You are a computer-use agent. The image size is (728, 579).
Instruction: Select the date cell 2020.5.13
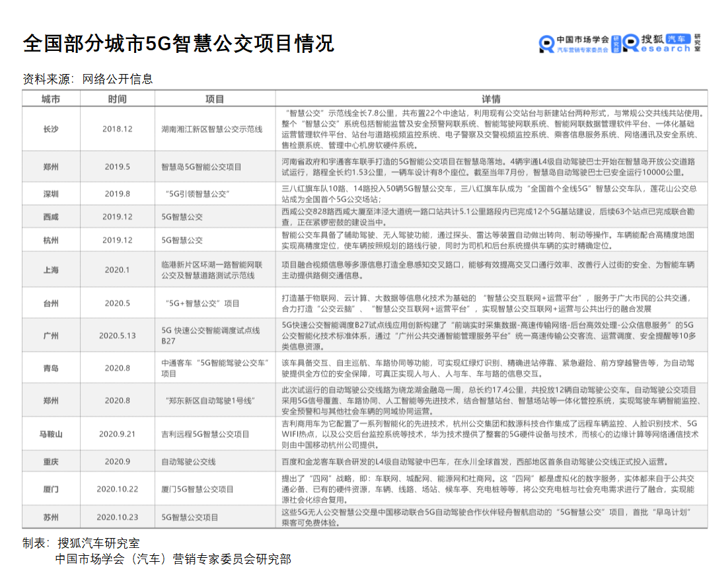[118, 335]
